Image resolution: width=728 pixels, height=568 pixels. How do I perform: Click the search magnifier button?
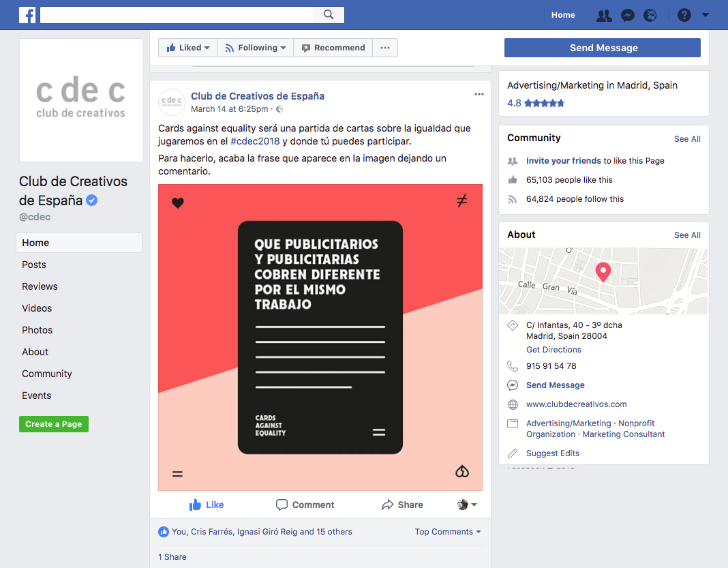[x=329, y=15]
